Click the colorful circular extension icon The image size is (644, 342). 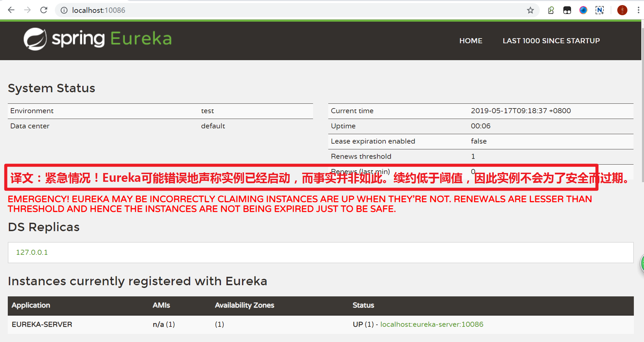pos(583,10)
